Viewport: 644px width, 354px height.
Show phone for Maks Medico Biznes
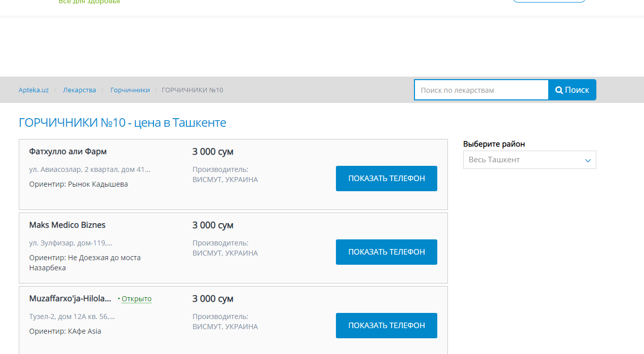tap(387, 252)
